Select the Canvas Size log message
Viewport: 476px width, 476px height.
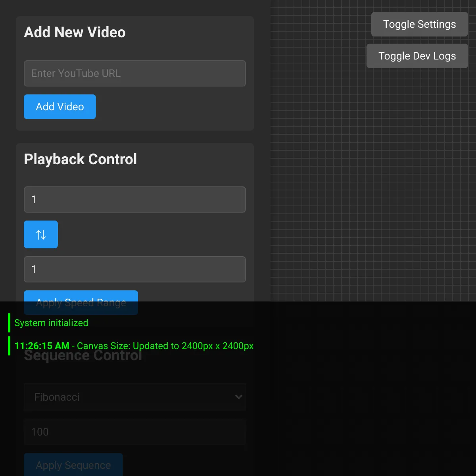134,346
